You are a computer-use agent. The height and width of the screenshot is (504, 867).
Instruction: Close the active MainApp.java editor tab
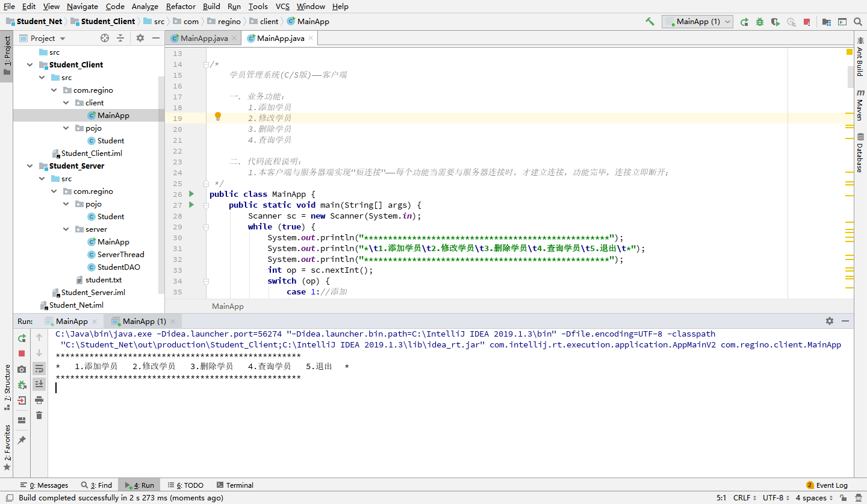pos(311,38)
